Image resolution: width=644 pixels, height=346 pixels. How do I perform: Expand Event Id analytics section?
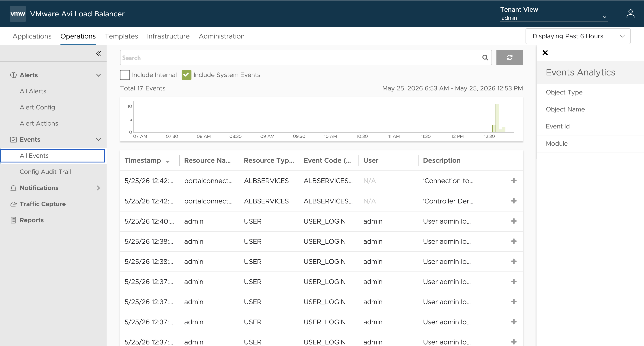tap(590, 126)
